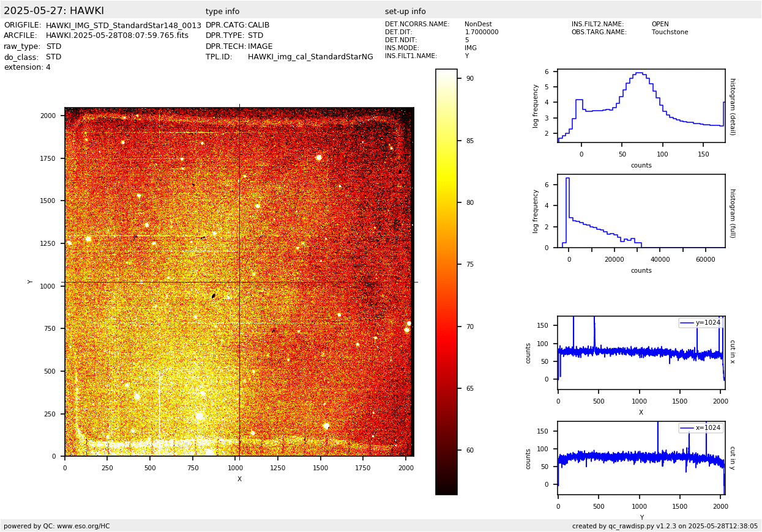Click the DET.DIT value 1.7000000
The width and height of the screenshot is (762, 532).
[482, 32]
